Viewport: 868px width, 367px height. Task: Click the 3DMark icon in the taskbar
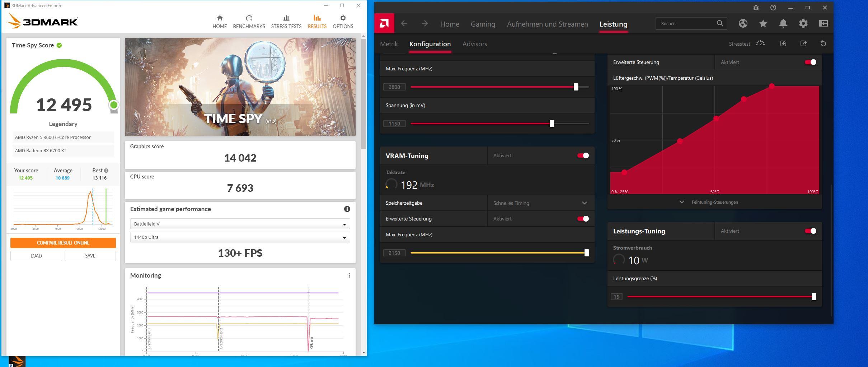(x=17, y=361)
